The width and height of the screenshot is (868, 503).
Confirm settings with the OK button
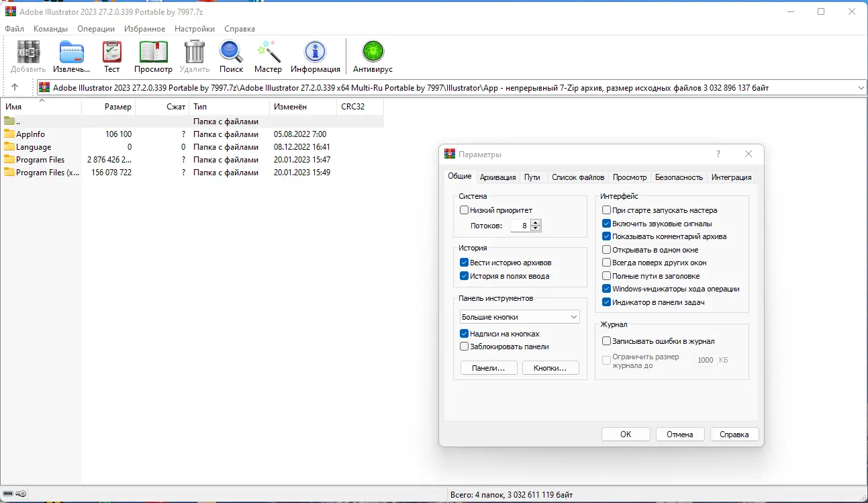pos(626,435)
